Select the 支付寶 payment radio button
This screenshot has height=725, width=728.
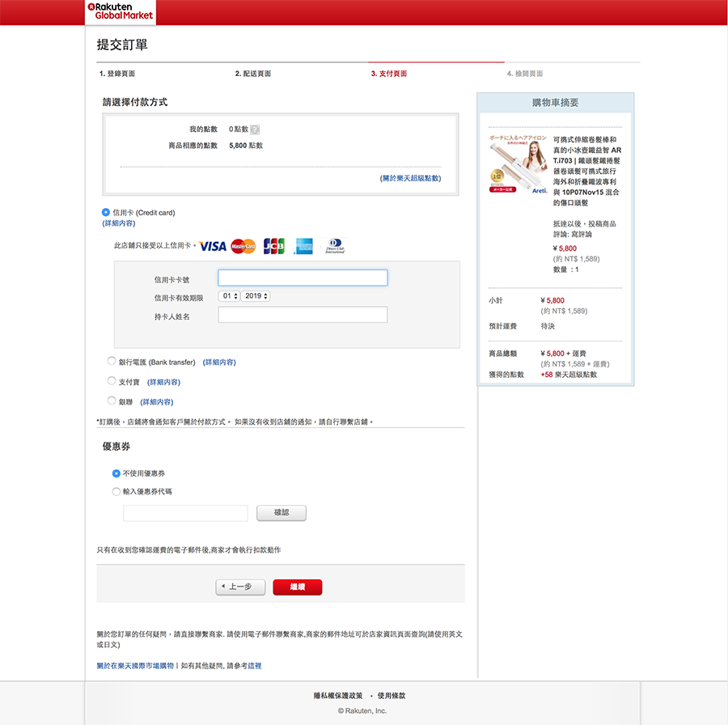click(x=112, y=381)
